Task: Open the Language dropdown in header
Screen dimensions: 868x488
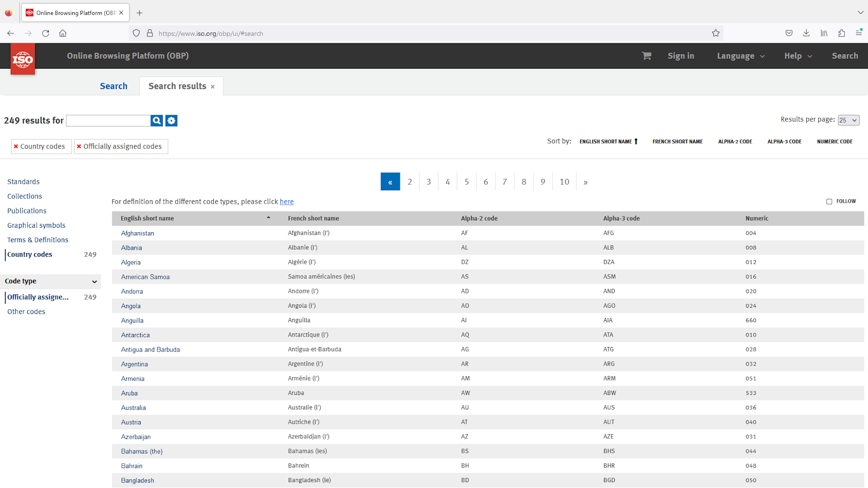Action: tap(741, 56)
